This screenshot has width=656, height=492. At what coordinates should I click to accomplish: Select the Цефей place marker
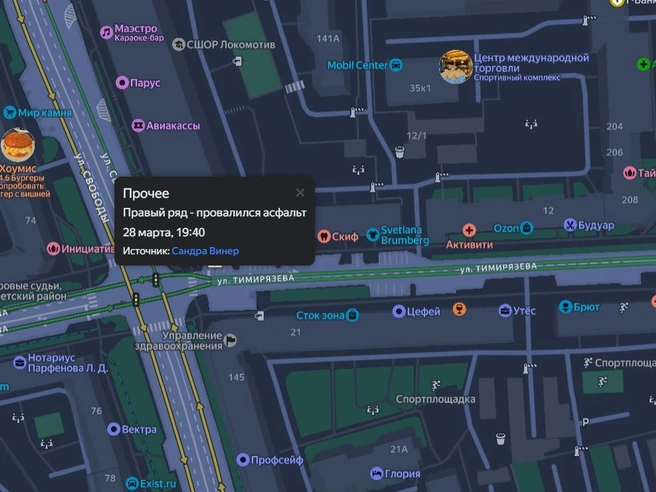pyautogui.click(x=399, y=311)
